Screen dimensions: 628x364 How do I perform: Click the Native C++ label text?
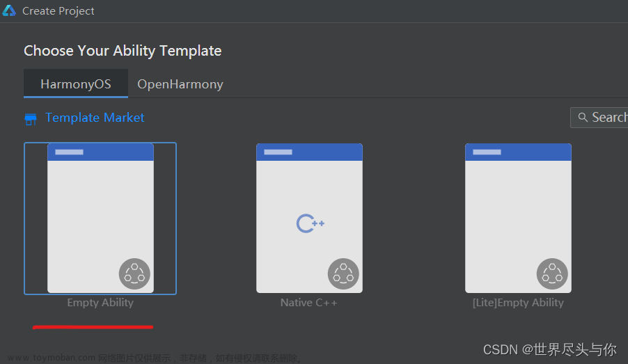pyautogui.click(x=309, y=303)
